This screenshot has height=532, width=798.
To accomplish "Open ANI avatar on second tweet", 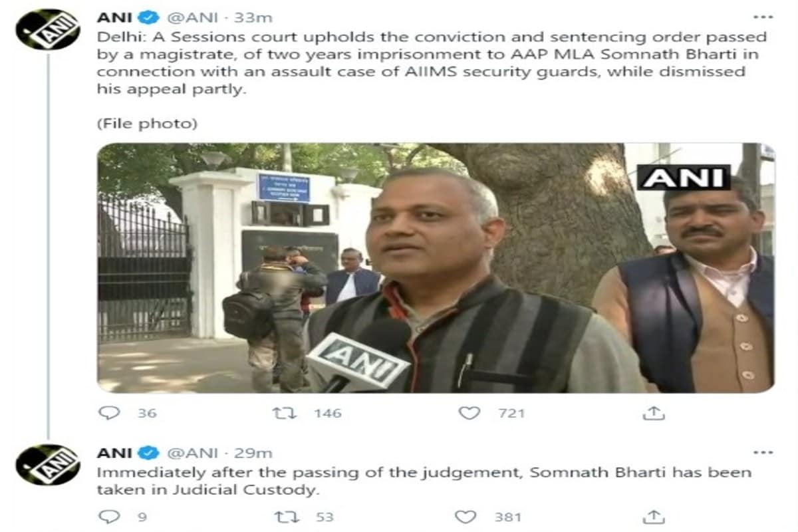I will click(48, 464).
